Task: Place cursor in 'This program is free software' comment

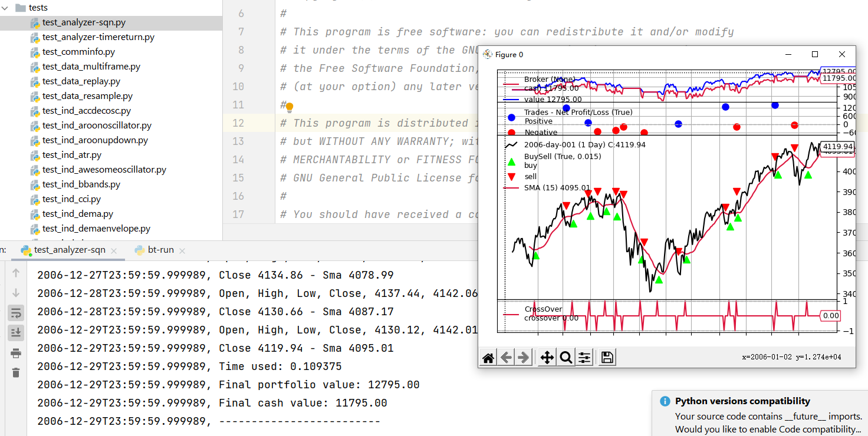Action: pos(507,32)
